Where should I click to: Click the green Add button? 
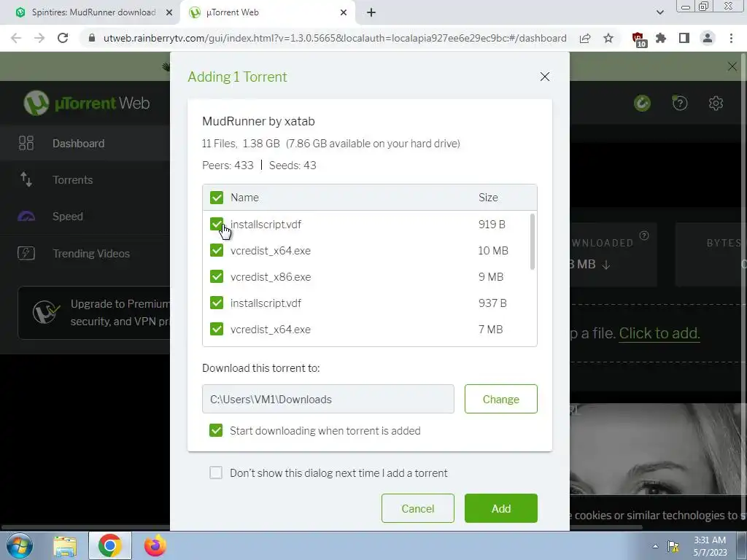coord(500,508)
